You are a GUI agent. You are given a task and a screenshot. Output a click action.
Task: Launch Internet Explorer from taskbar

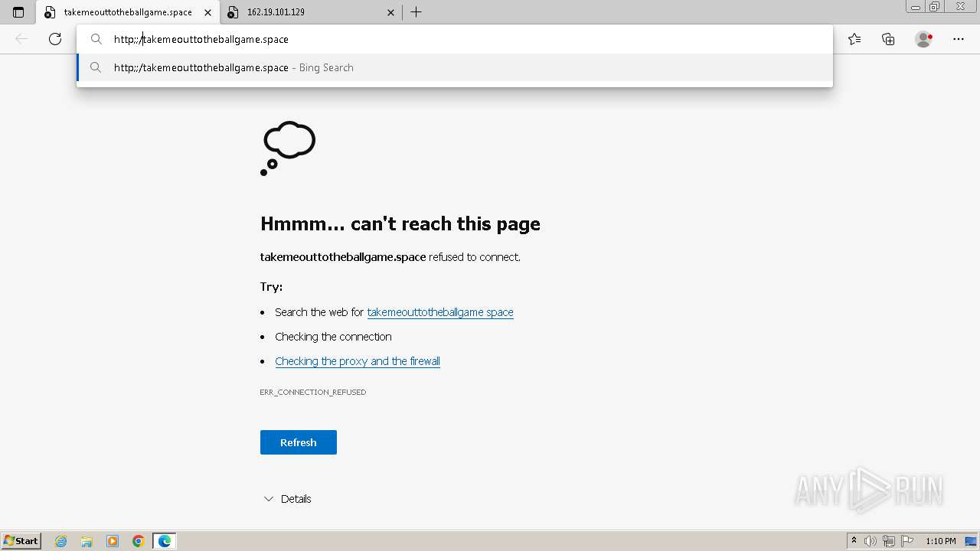click(61, 541)
